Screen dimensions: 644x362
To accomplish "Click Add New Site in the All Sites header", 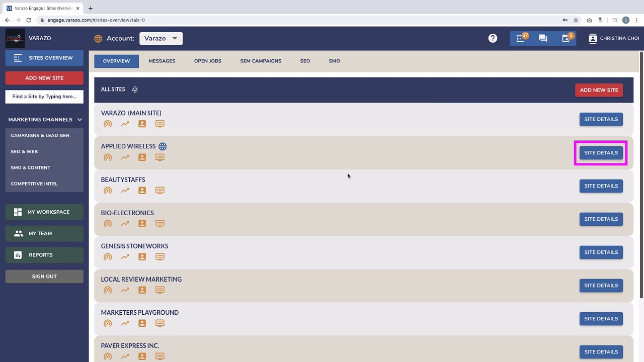I will (x=599, y=90).
